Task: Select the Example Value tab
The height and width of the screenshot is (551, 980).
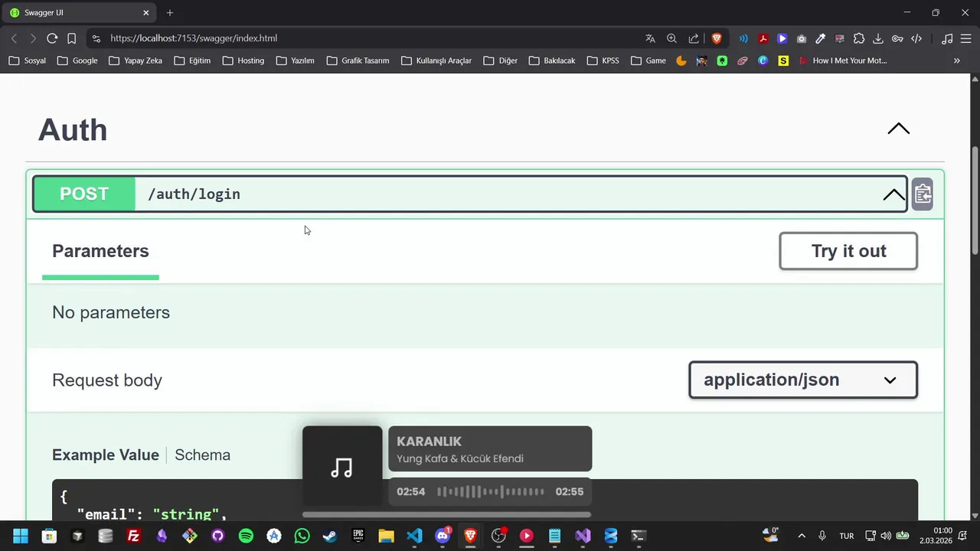Action: 106,455
